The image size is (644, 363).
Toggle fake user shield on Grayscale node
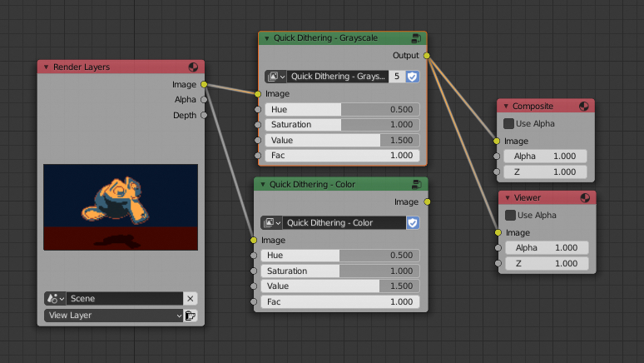412,77
